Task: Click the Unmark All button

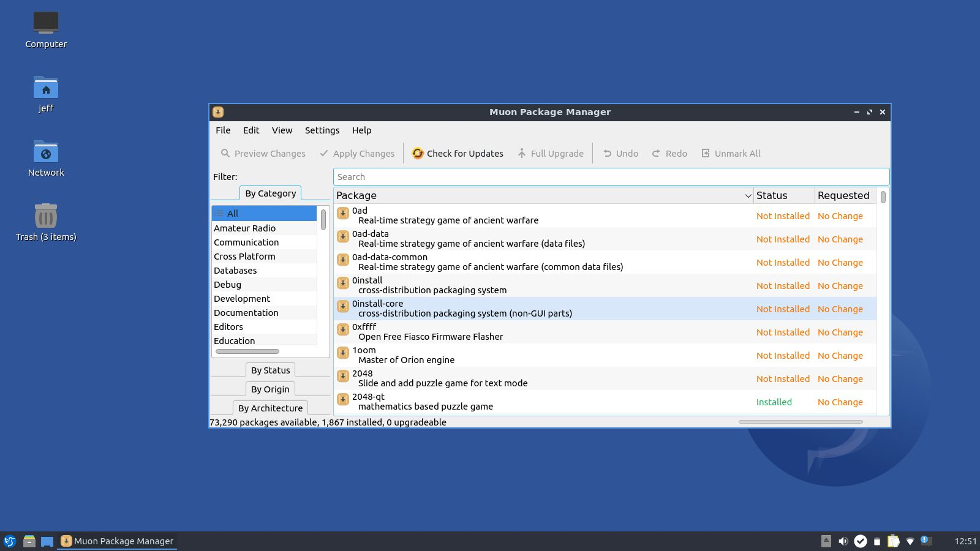Action: click(731, 154)
